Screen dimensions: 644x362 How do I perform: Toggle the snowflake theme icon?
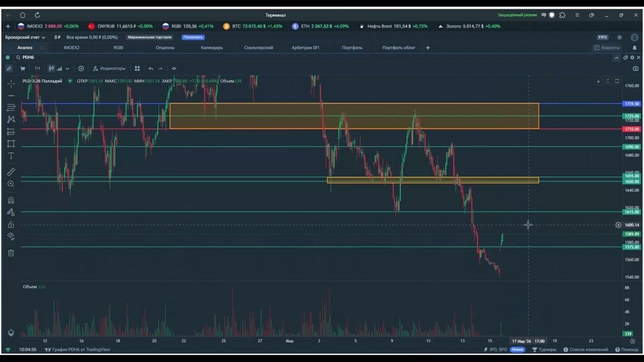(620, 37)
